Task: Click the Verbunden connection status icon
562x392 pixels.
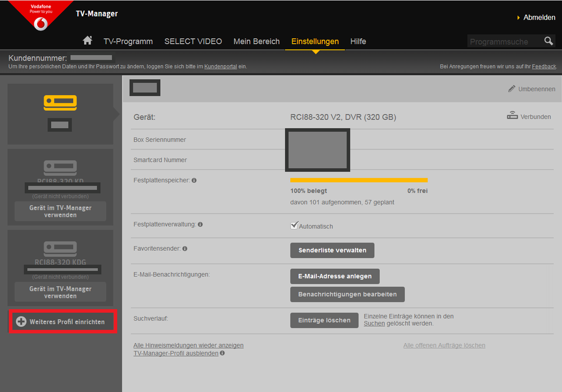Action: (x=512, y=115)
